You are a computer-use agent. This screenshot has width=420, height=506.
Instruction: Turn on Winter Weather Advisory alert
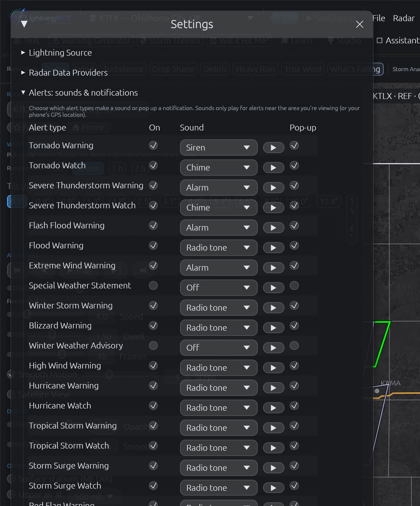click(x=153, y=345)
